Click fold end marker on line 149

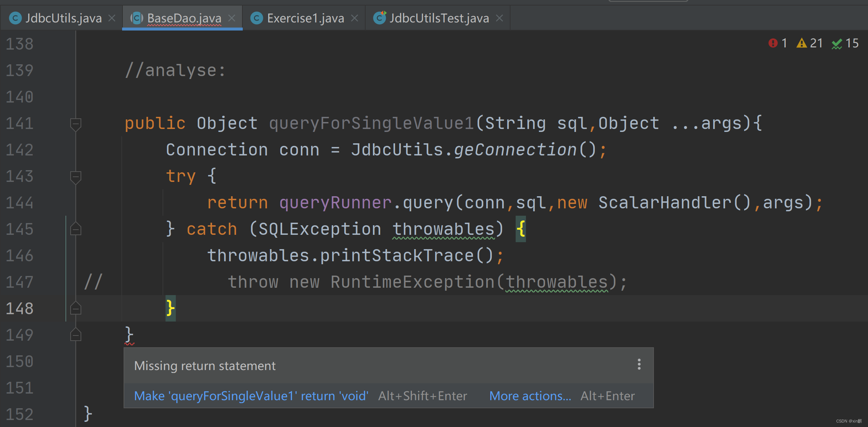click(x=76, y=335)
